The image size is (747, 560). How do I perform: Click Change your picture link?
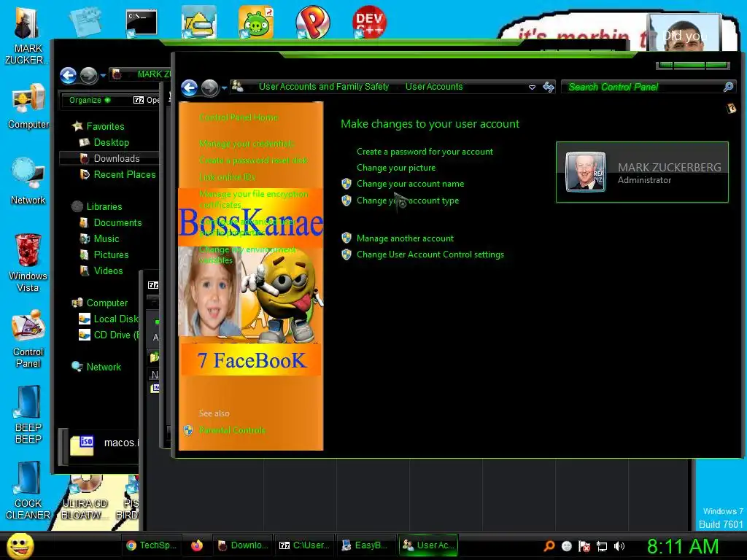click(396, 168)
